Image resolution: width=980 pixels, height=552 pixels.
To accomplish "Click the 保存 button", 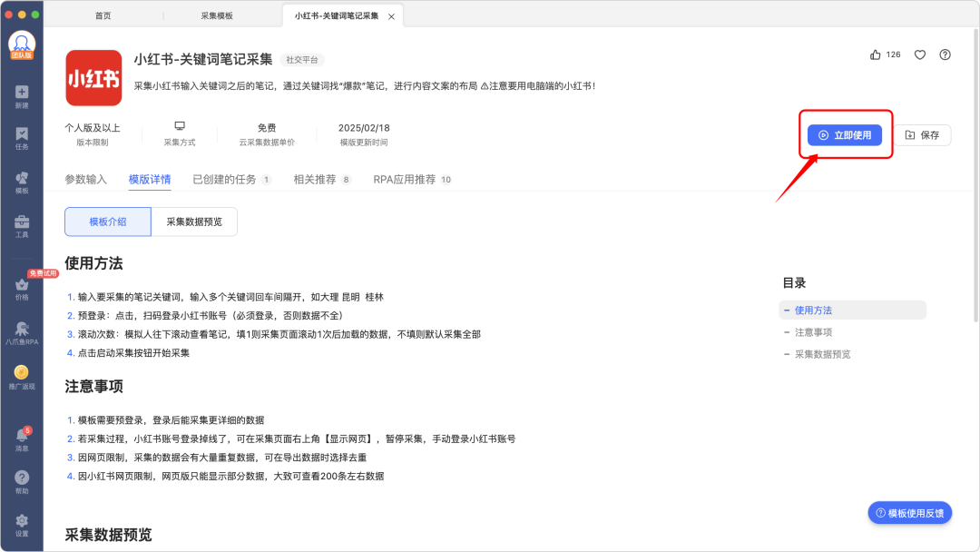I will (x=923, y=135).
